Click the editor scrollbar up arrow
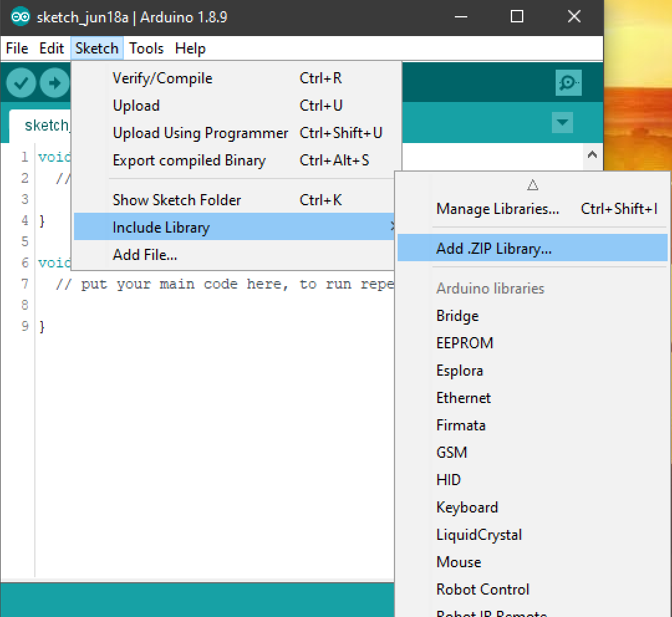 click(x=592, y=155)
